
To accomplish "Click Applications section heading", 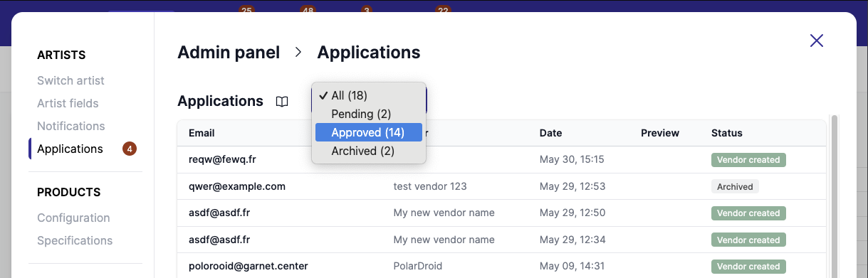I will pyautogui.click(x=220, y=101).
